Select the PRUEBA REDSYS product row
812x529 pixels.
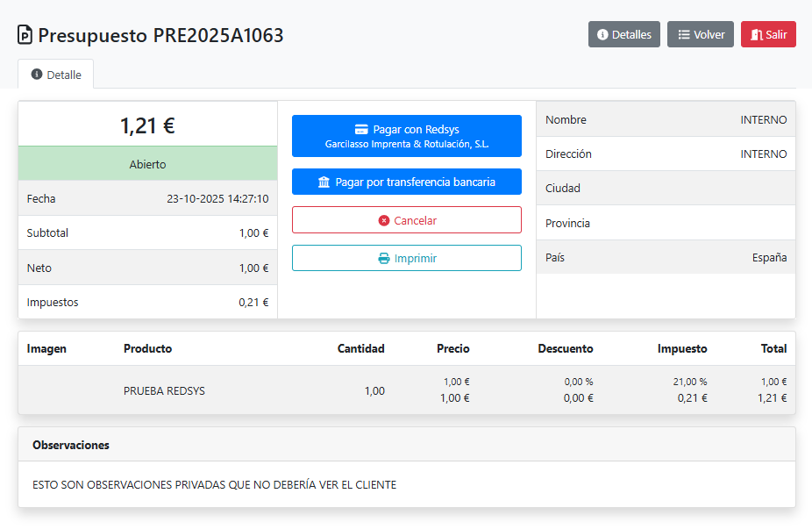point(164,390)
